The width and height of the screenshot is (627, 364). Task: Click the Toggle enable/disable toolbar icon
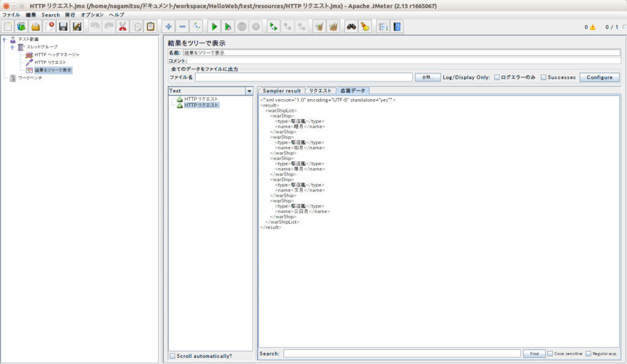197,27
